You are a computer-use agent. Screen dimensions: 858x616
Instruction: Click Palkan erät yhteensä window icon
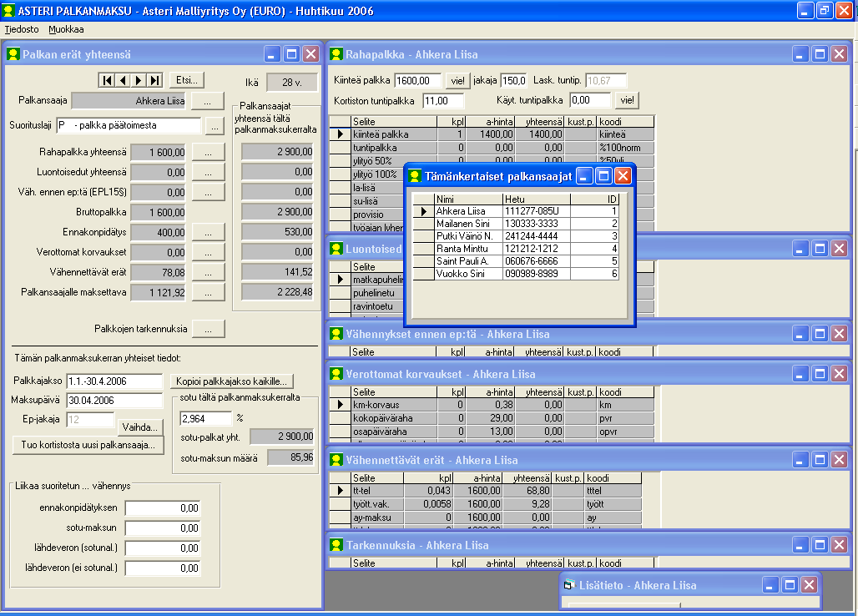[x=13, y=54]
